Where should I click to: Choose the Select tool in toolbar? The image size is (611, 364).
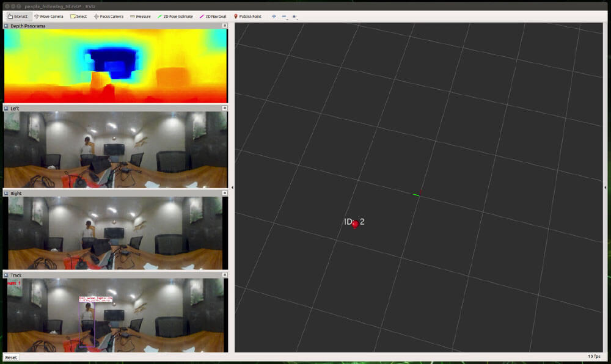pyautogui.click(x=78, y=16)
